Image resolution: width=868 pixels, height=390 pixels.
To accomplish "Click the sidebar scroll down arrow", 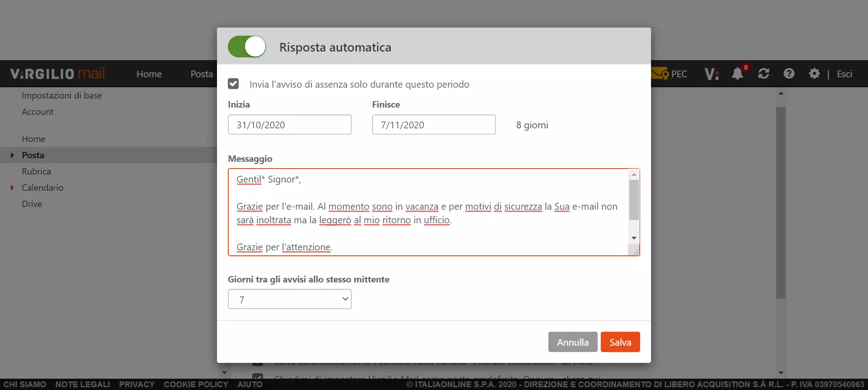I will click(224, 373).
